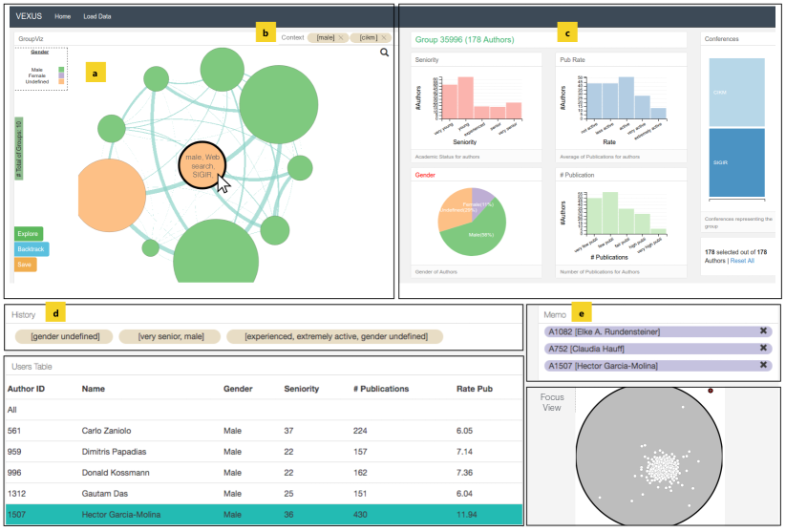Click the tallest # Publication bar, few publi
This screenshot has height=532, width=786.
tap(610, 213)
